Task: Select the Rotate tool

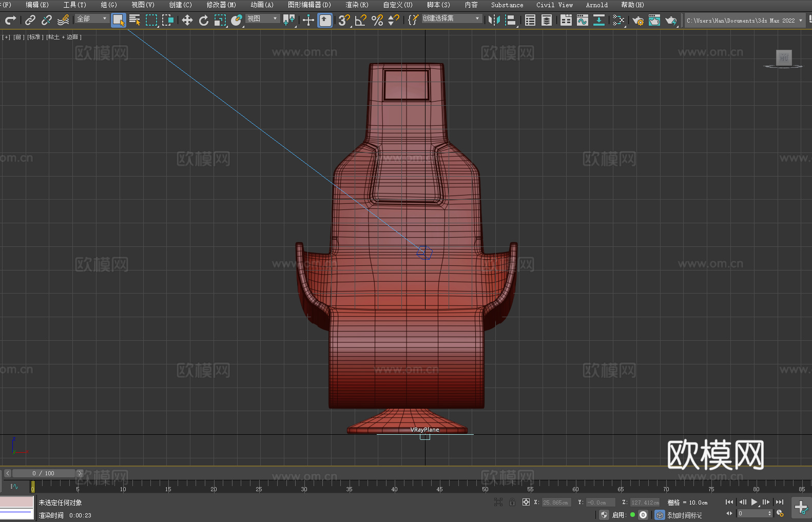Action: pyautogui.click(x=204, y=20)
